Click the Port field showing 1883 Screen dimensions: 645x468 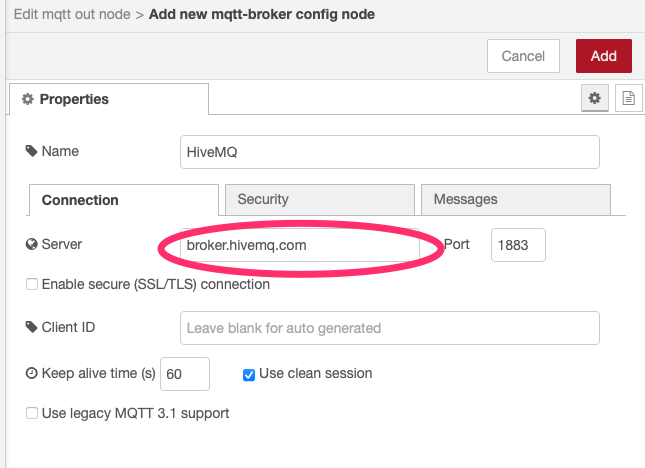[x=518, y=245]
